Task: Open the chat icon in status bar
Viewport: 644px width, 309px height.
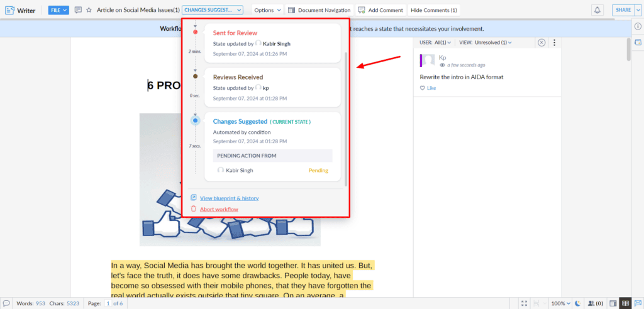Action: coord(6,303)
